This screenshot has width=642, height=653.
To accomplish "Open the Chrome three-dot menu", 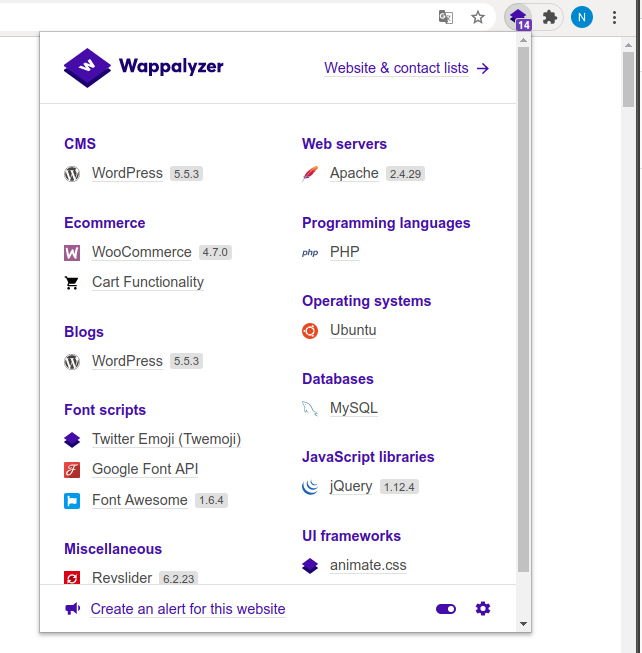I will click(614, 17).
